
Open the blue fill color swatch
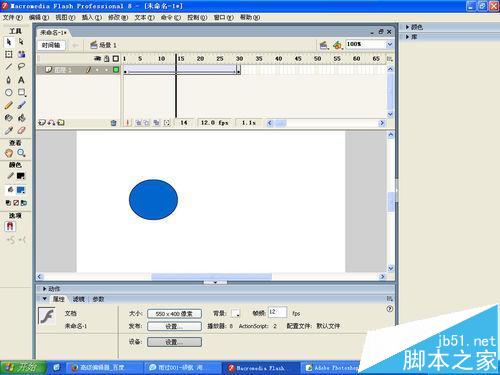(x=21, y=190)
